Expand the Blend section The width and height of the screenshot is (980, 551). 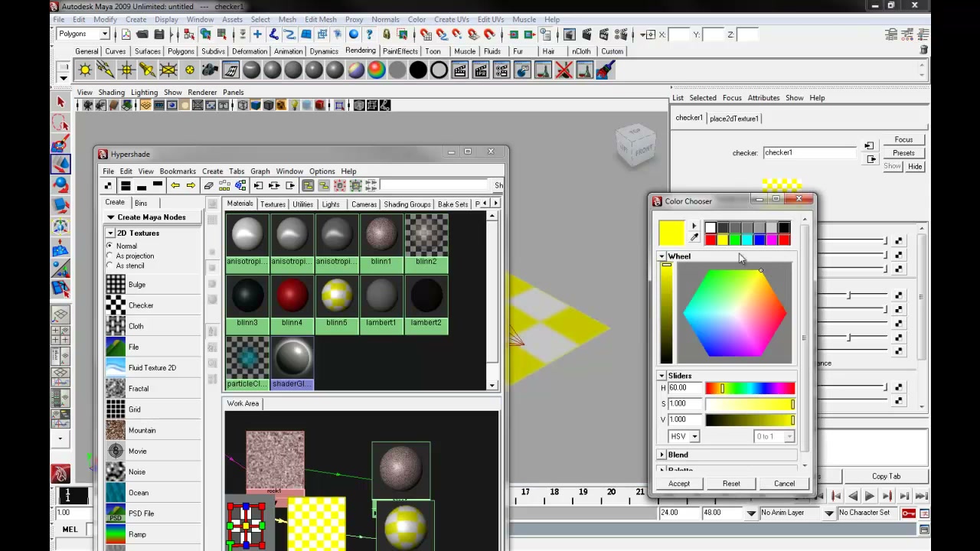click(661, 455)
